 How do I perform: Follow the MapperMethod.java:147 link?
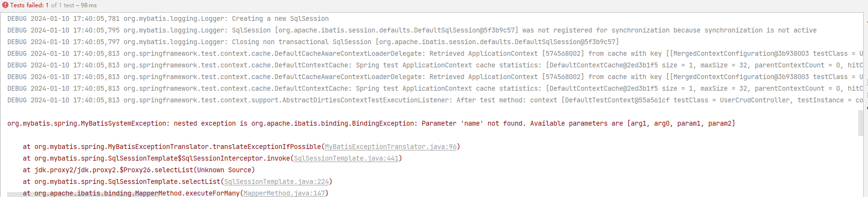click(284, 193)
